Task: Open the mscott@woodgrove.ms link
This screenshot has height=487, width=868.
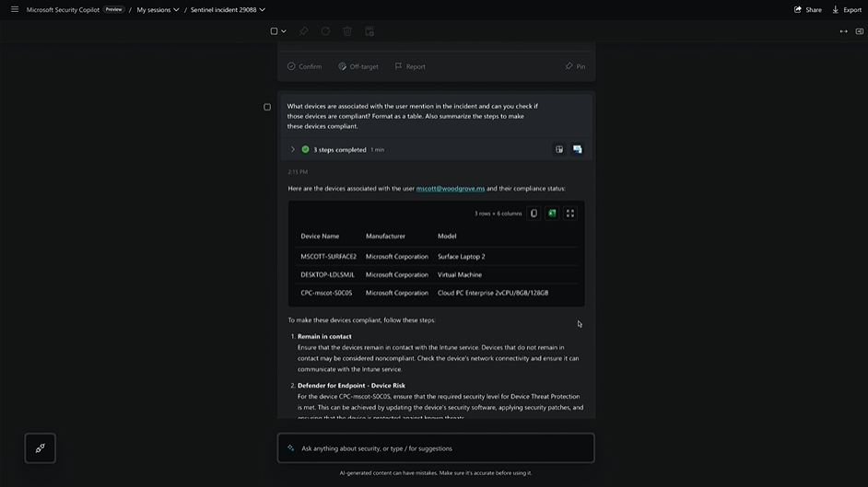Action: [450, 189]
